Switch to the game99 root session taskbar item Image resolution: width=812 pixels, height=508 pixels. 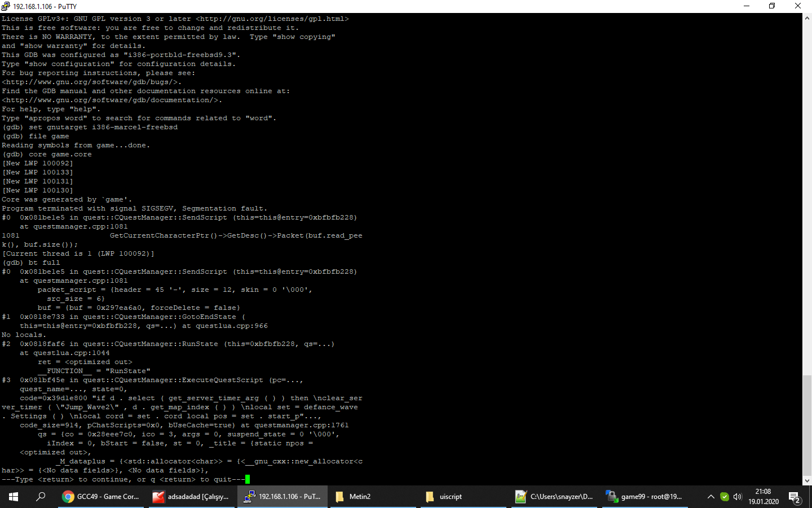click(x=646, y=497)
